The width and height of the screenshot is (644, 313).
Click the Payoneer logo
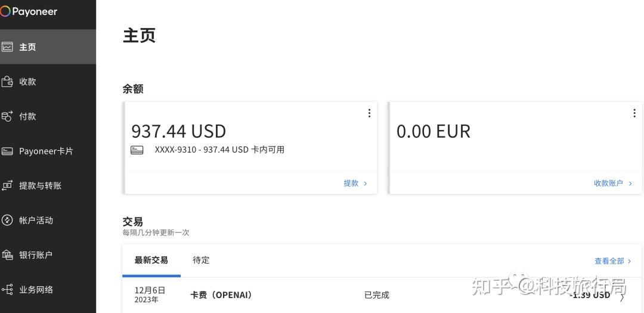pos(30,11)
